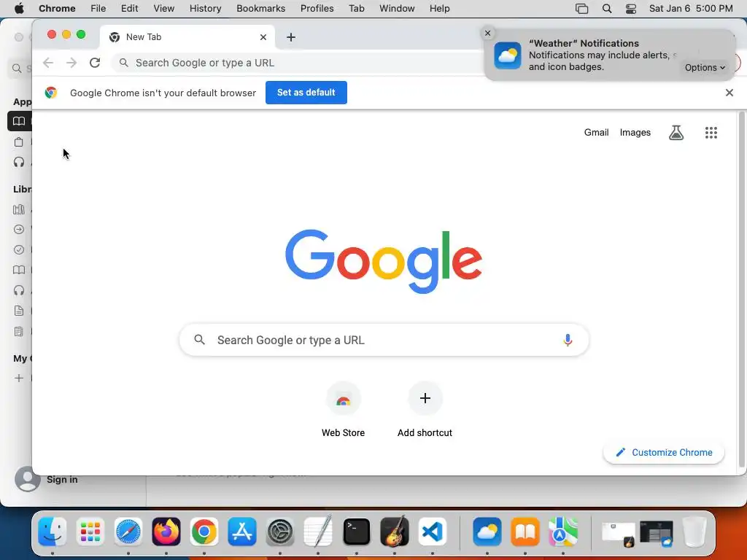Open the Bookmarks menu
Image resolution: width=747 pixels, height=560 pixels.
tap(260, 9)
